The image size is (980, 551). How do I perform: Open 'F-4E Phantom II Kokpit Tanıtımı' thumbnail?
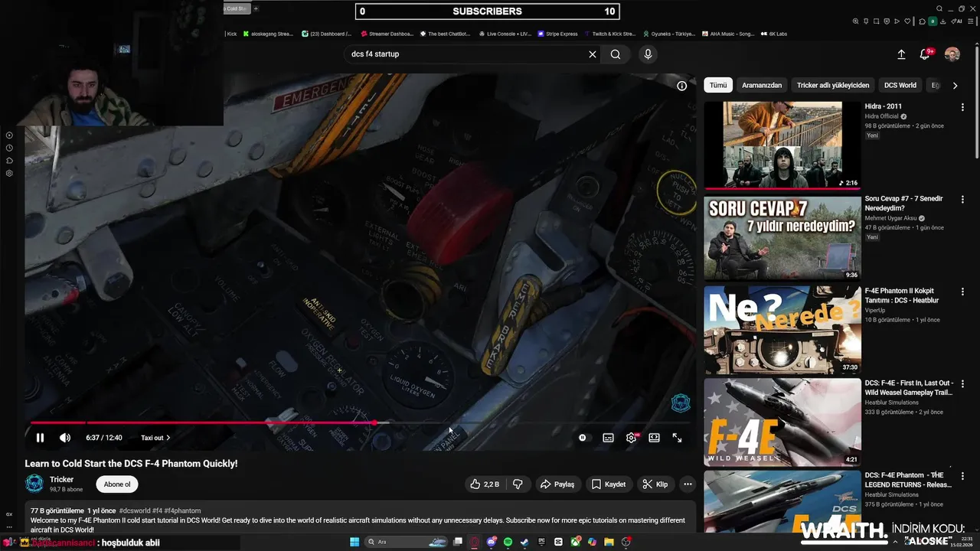click(x=782, y=330)
